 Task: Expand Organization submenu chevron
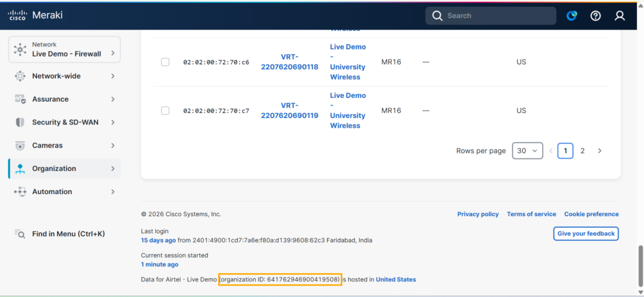click(113, 169)
